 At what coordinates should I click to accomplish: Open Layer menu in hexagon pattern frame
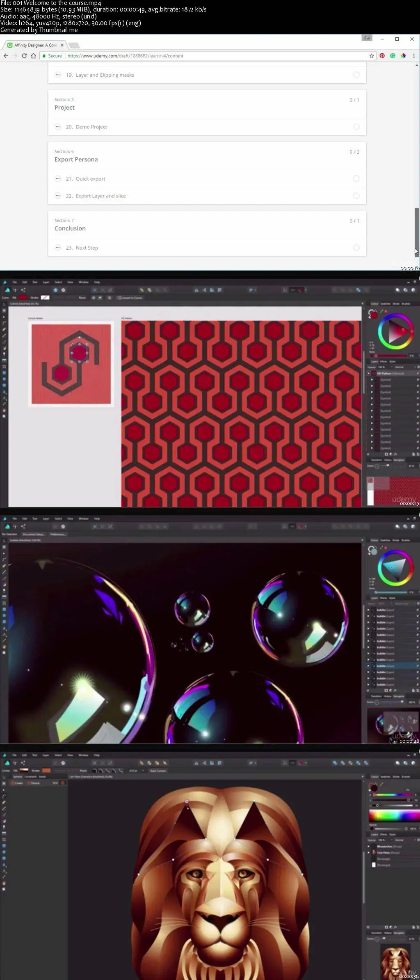(46, 282)
